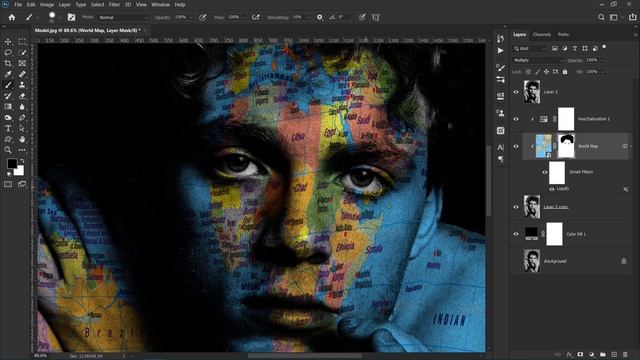Select the Rectangular Marquee tool

click(22, 42)
